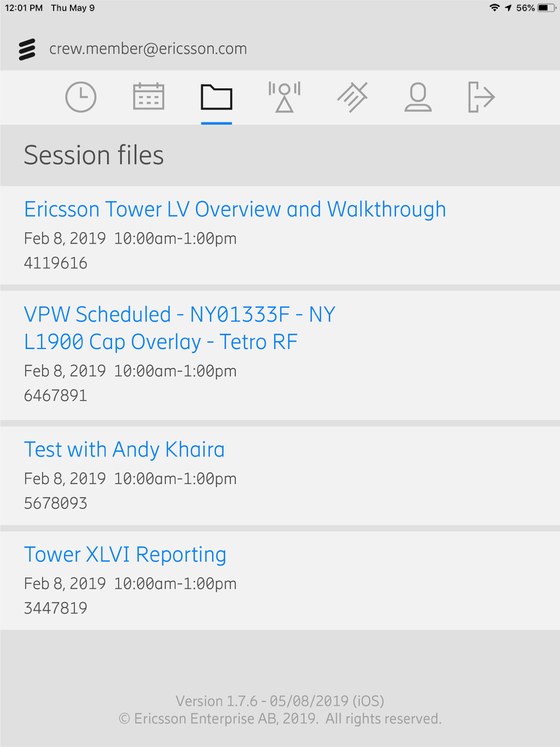Tap the logout exit arrow icon
560x747 pixels.
[x=482, y=97]
